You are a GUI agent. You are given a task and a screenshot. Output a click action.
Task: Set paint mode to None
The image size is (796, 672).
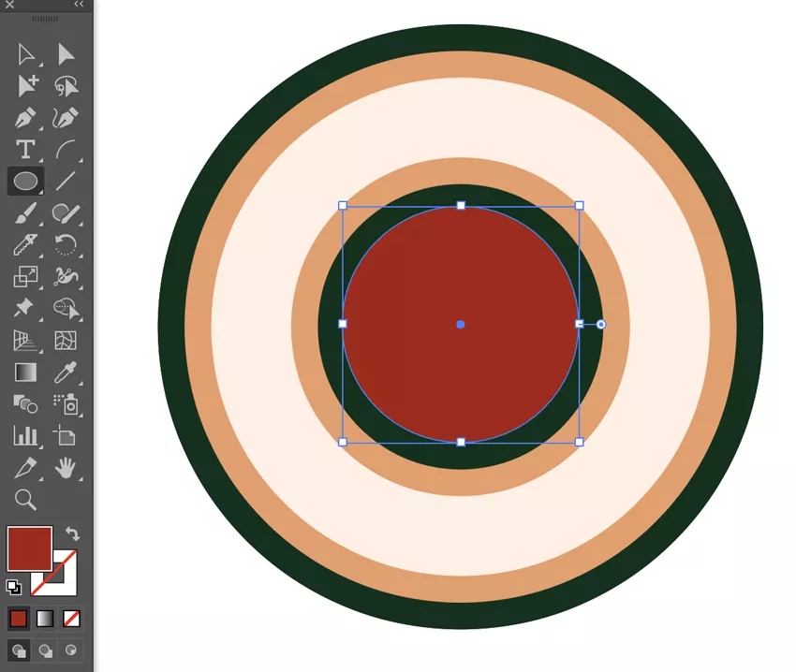71,619
